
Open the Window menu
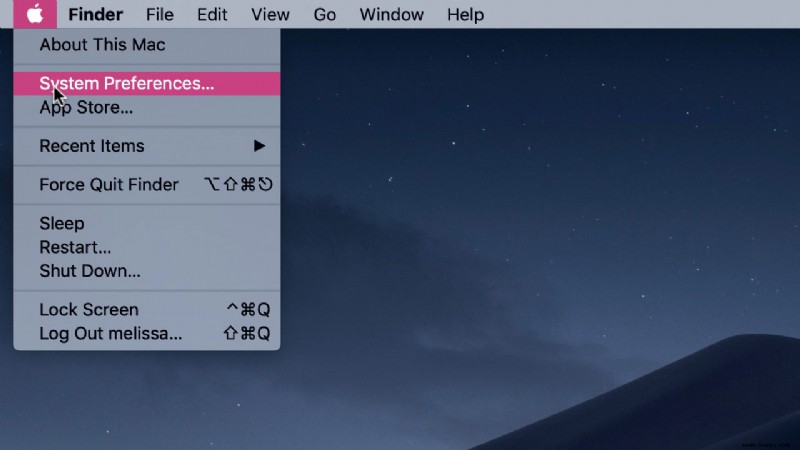point(392,14)
